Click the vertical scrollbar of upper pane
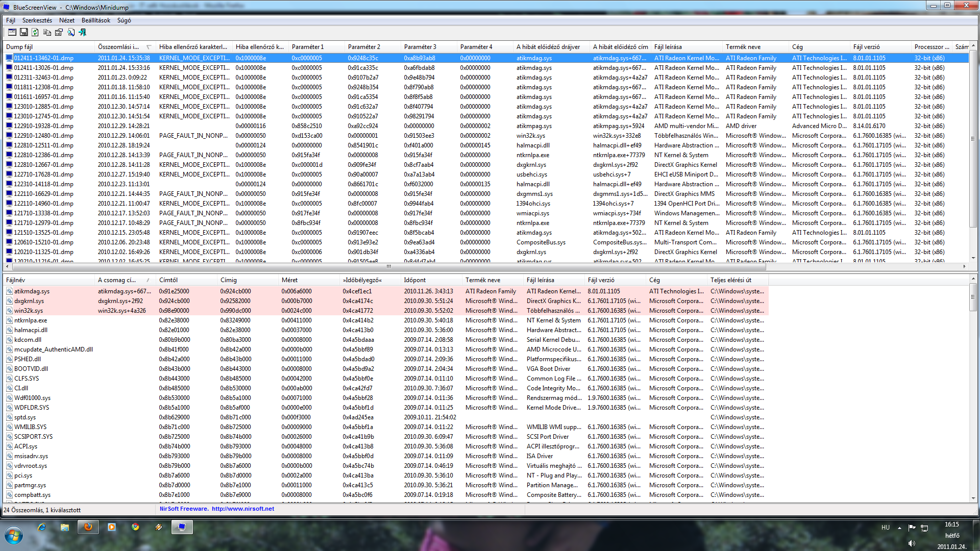The height and width of the screenshot is (551, 980). click(x=973, y=138)
